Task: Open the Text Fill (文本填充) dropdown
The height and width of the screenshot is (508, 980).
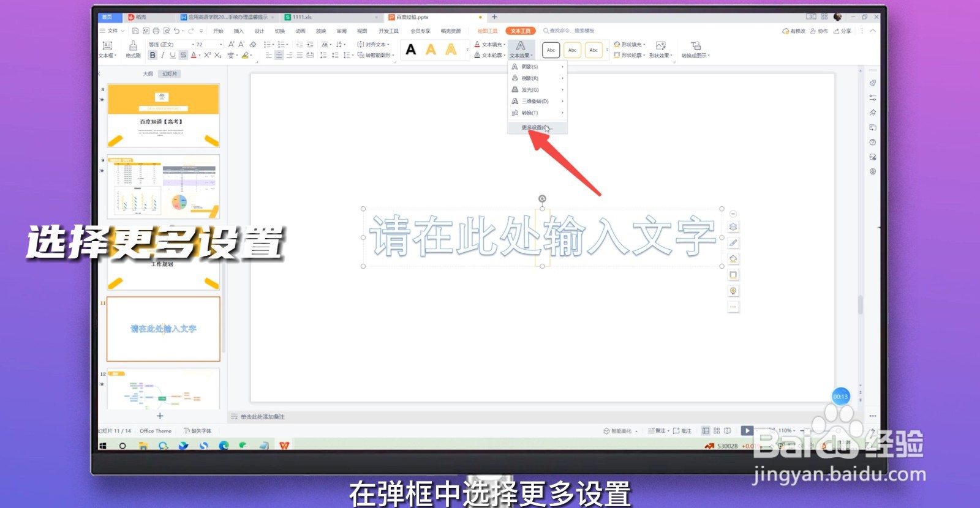Action: click(x=490, y=44)
